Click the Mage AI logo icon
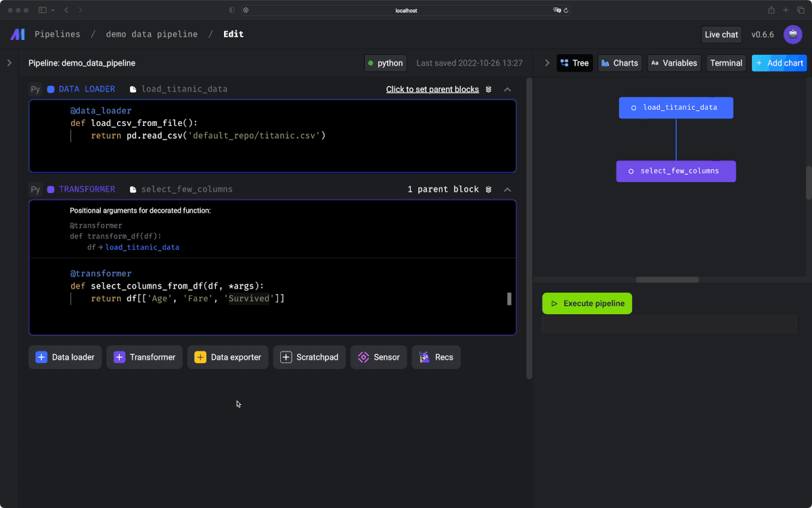Screen dimensions: 812x508 tap(18, 34)
